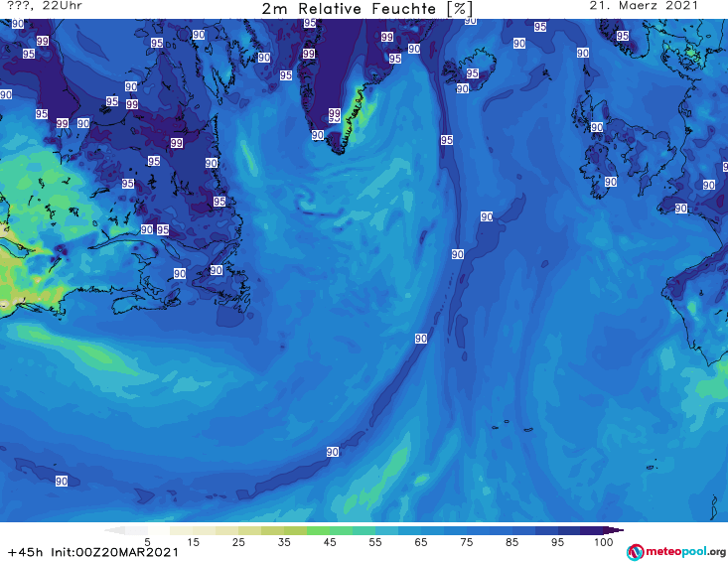
Task: Pick the bright green swatch right of 45
Action: pos(342,530)
